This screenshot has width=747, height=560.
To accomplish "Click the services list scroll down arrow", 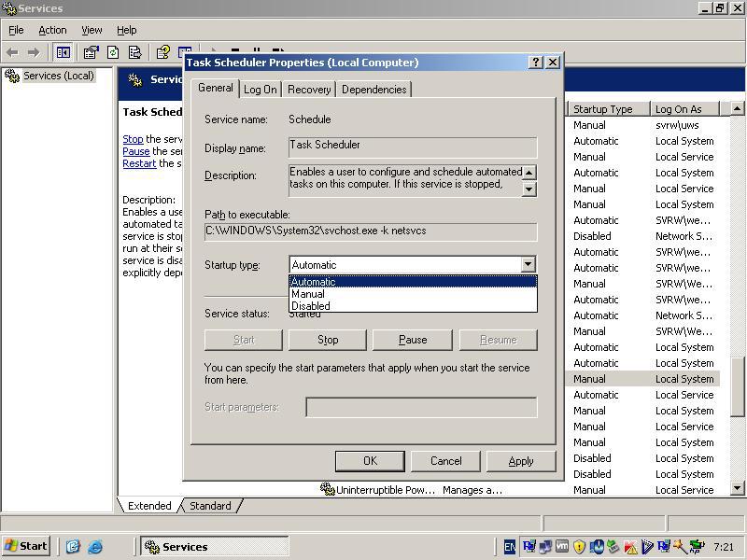I will click(737, 488).
